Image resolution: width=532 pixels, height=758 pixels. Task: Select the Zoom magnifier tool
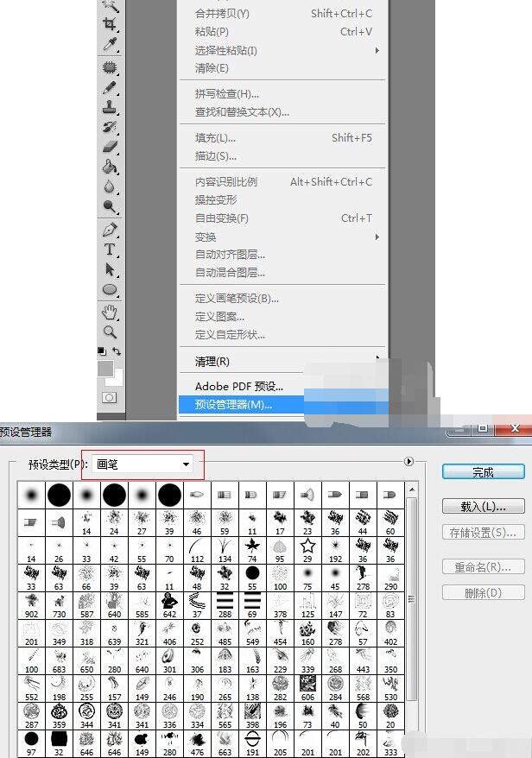pos(111,332)
